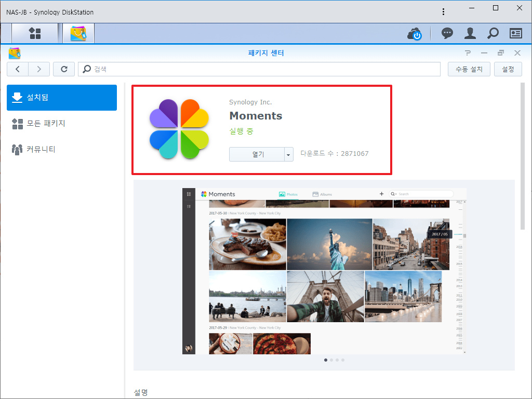
Task: Select the third carousel dot
Action: click(x=337, y=360)
